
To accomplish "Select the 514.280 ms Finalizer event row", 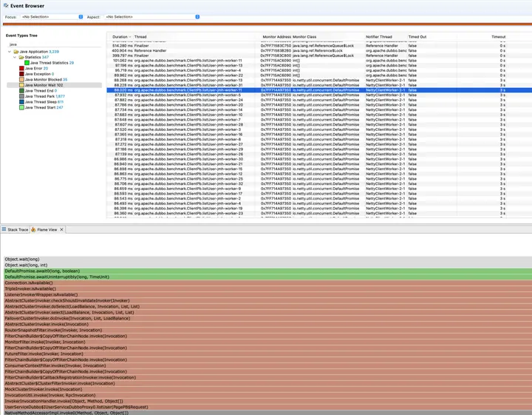I will 319,46.
